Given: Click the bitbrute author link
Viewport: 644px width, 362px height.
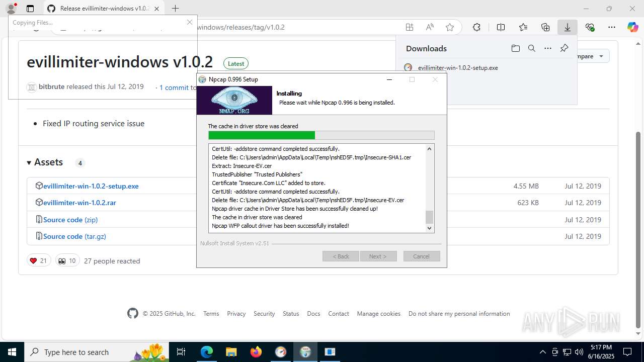Looking at the screenshot, I should (x=51, y=86).
